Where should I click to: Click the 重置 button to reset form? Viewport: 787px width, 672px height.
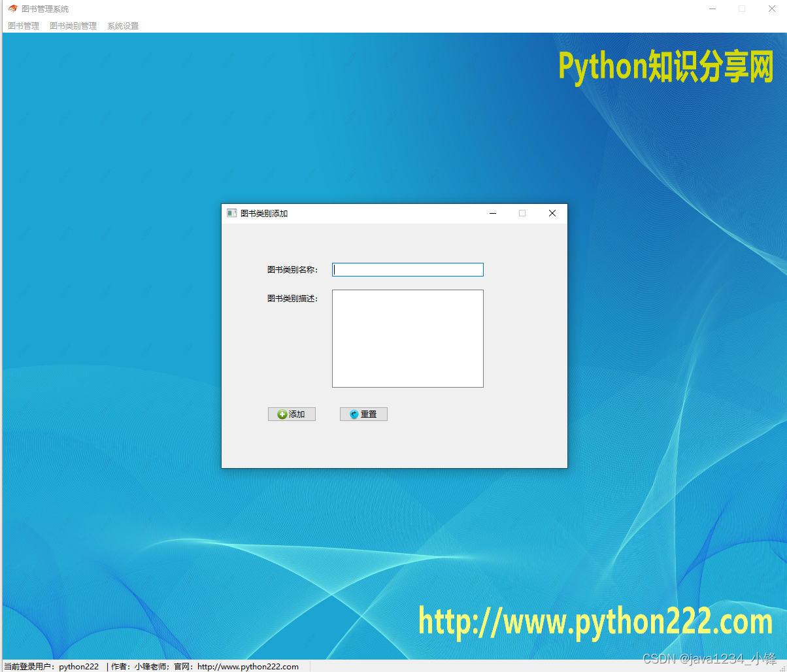click(x=363, y=414)
